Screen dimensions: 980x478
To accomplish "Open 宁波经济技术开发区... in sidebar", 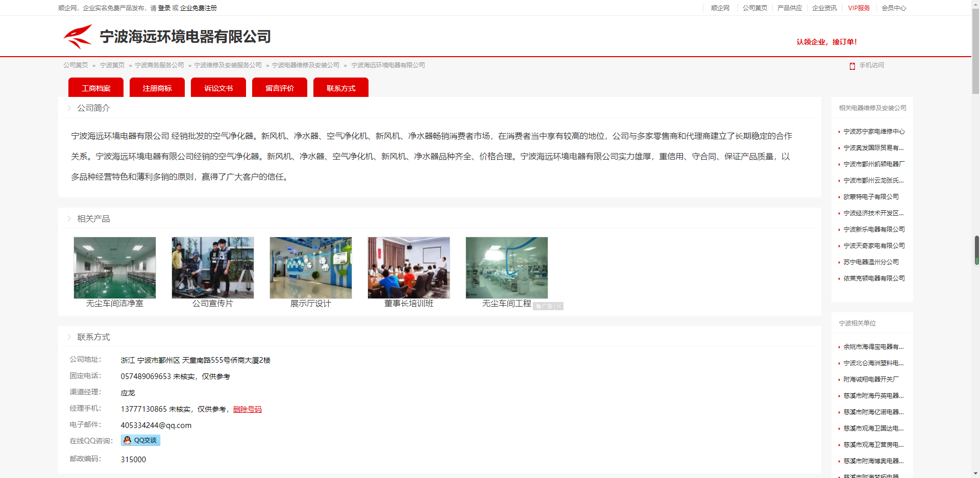I will point(873,213).
